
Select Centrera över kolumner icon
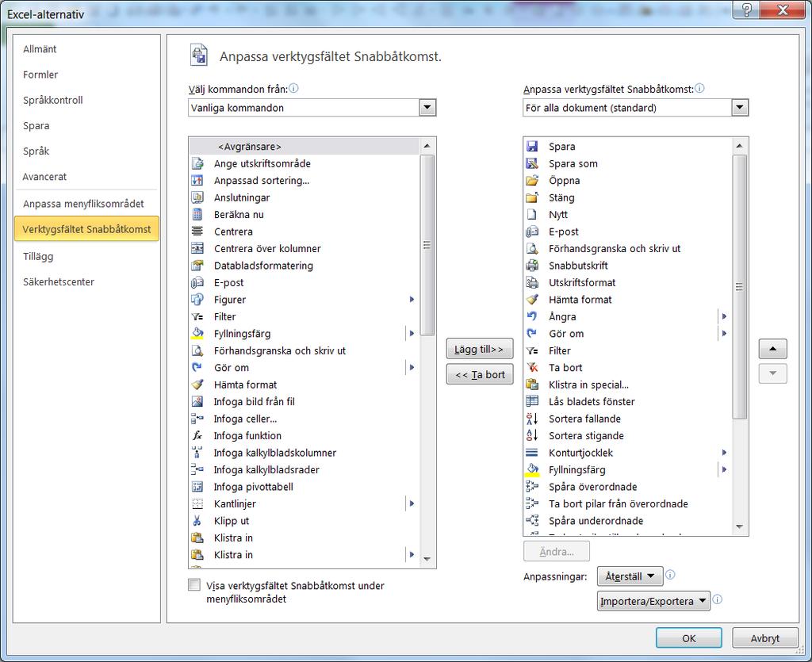(197, 248)
